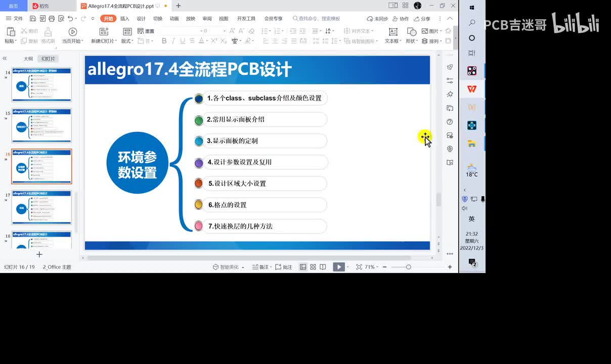611x364 pixels.
Task: Click the Print icon in quick access toolbar
Action: click(x=51, y=19)
